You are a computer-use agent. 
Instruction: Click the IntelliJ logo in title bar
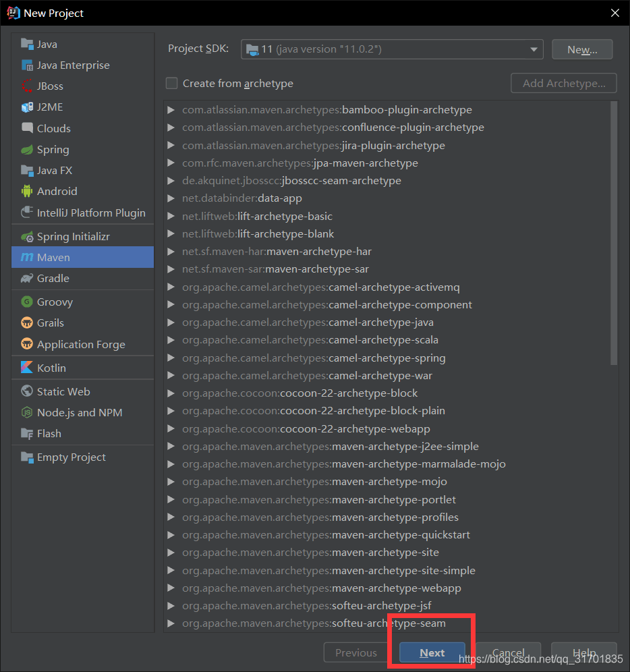[13, 13]
